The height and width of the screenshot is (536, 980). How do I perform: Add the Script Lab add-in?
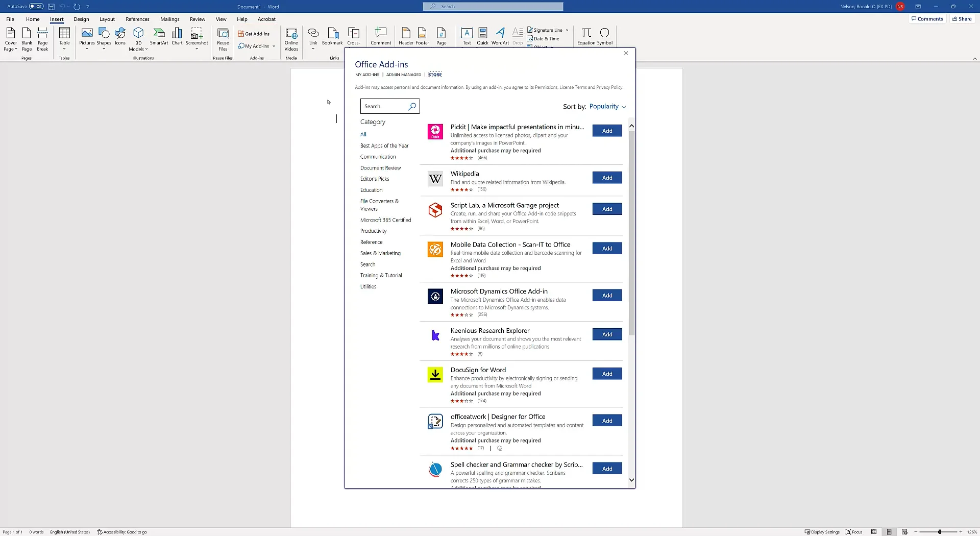[607, 209]
